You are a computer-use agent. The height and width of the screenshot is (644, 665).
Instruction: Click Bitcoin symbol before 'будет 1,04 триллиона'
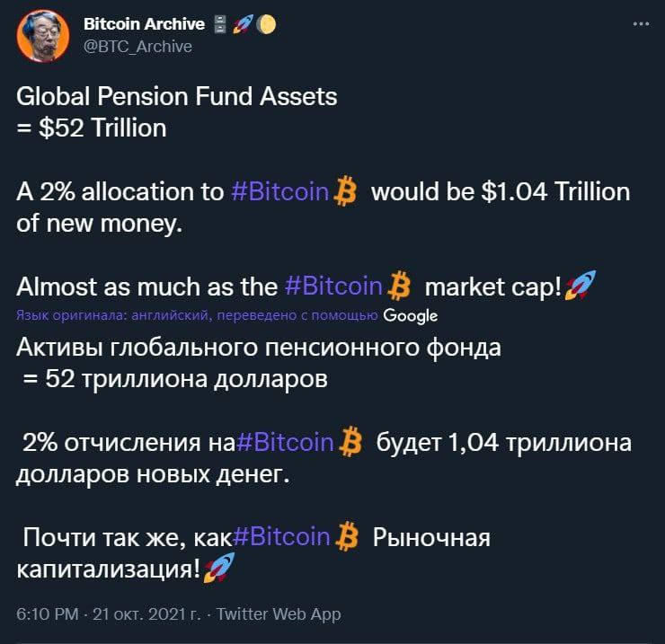coord(350,442)
